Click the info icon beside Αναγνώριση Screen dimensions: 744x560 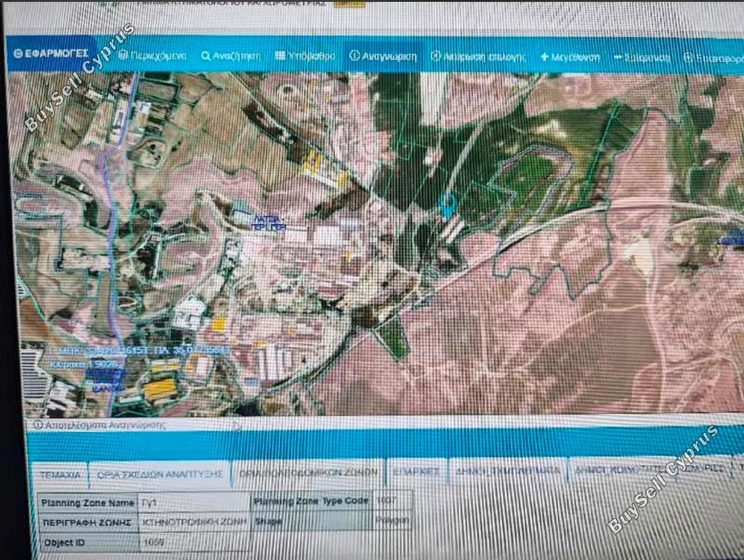coord(355,56)
